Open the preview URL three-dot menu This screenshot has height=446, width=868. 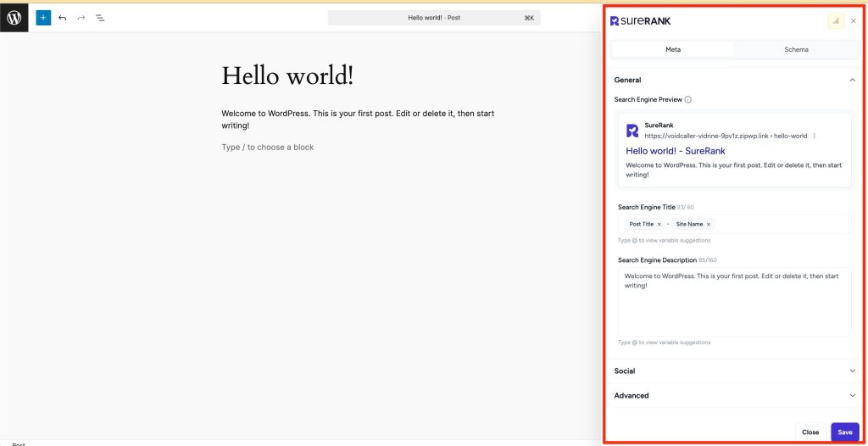click(x=815, y=136)
